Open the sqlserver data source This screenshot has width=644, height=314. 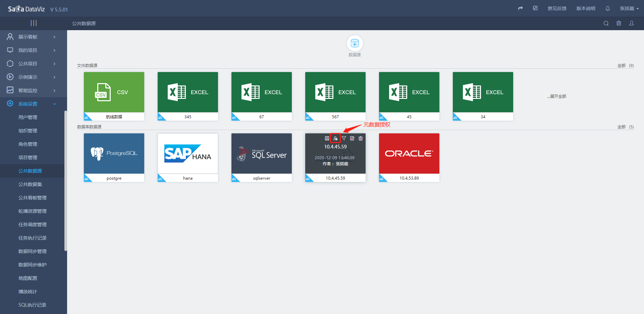point(262,158)
